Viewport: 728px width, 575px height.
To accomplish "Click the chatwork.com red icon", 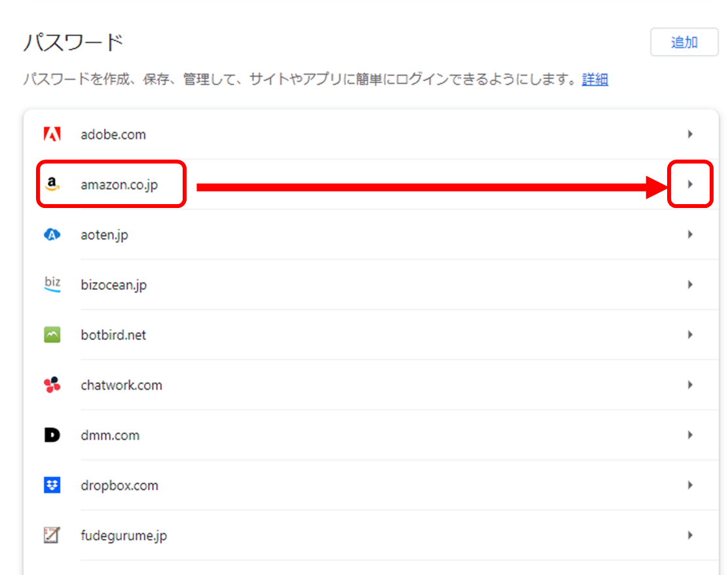I will (52, 385).
